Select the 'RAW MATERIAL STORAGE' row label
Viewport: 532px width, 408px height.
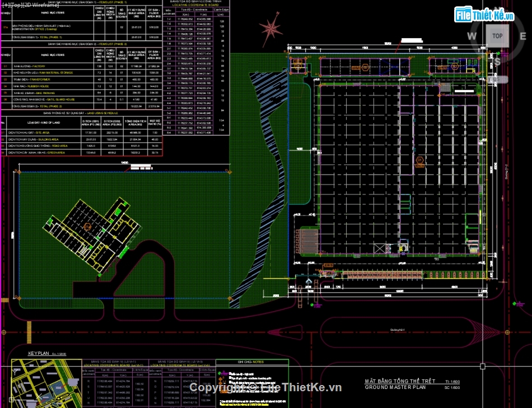[56, 73]
